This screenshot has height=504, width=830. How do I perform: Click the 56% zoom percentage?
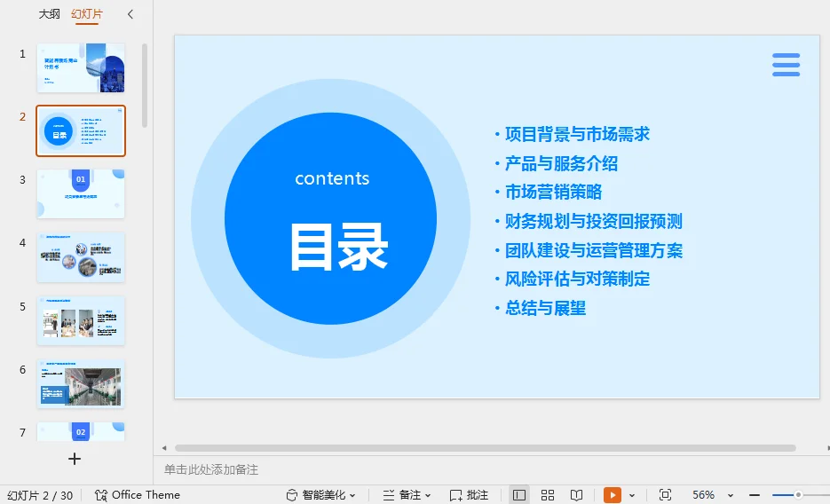click(703, 495)
